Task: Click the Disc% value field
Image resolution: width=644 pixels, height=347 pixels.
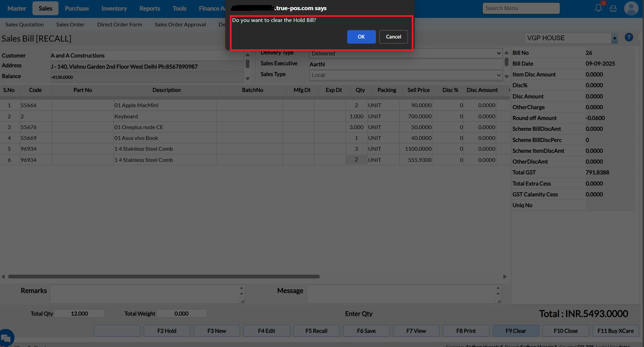Action: pos(610,85)
